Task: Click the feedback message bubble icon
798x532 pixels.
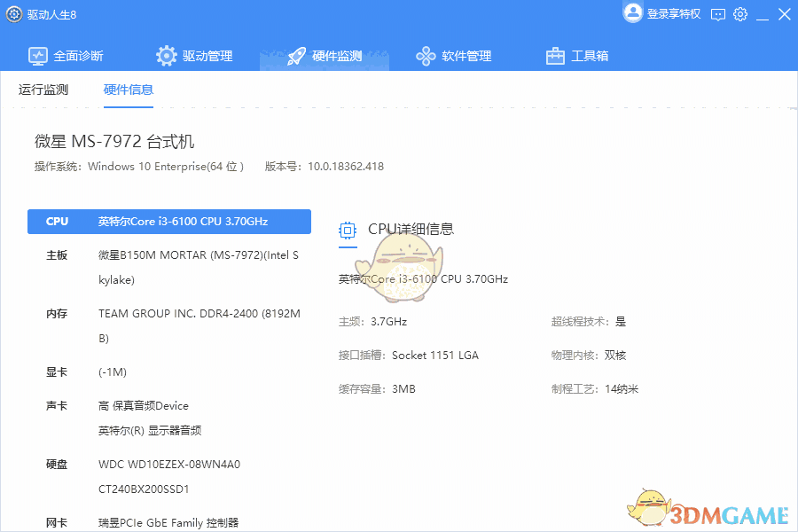Action: tap(716, 14)
